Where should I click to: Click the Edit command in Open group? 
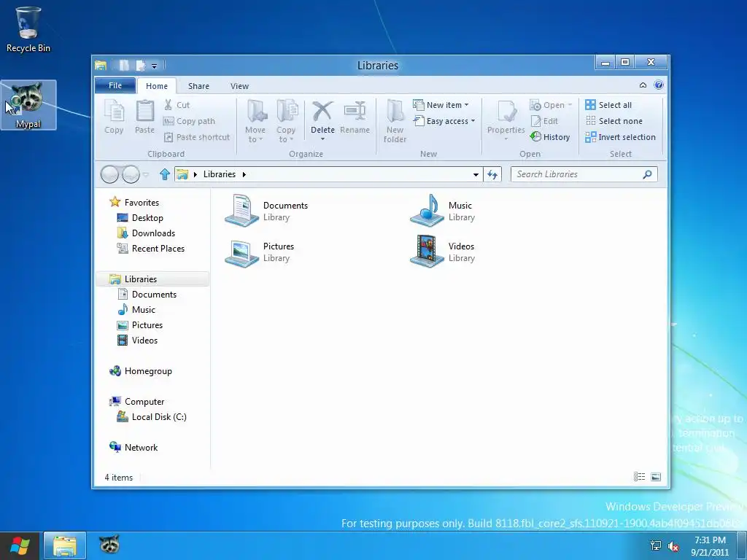coord(544,121)
